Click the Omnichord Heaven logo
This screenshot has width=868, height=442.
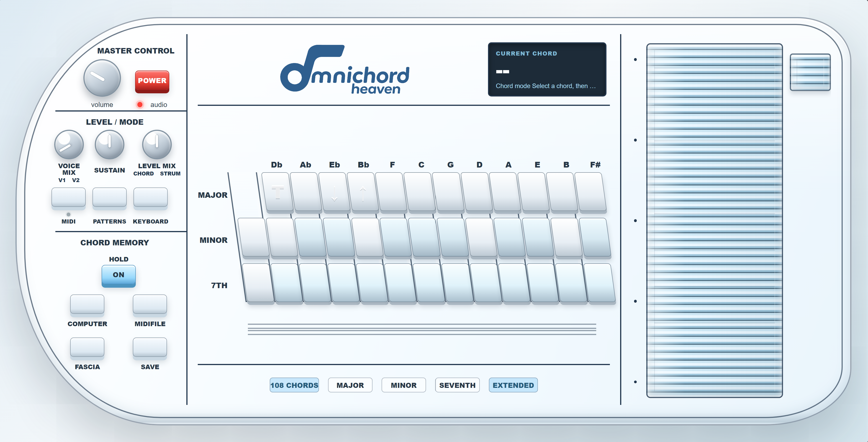pos(345,69)
